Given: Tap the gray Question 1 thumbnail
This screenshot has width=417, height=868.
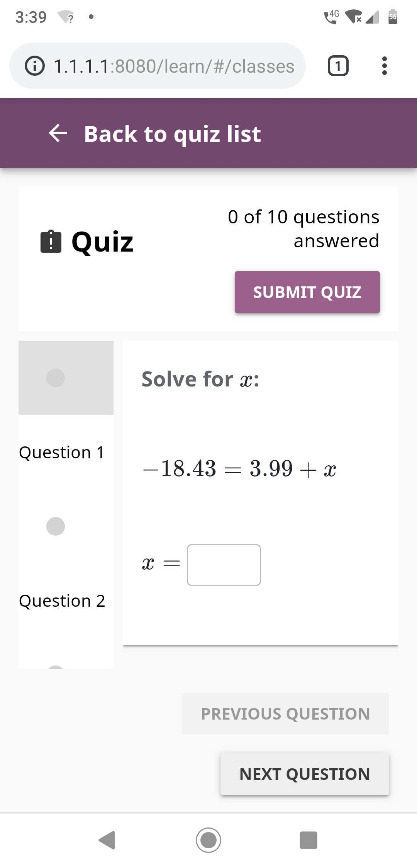Looking at the screenshot, I should click(66, 378).
